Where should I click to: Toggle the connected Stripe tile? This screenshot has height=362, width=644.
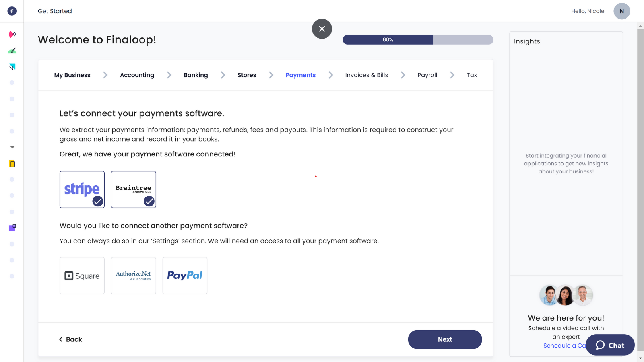point(82,189)
